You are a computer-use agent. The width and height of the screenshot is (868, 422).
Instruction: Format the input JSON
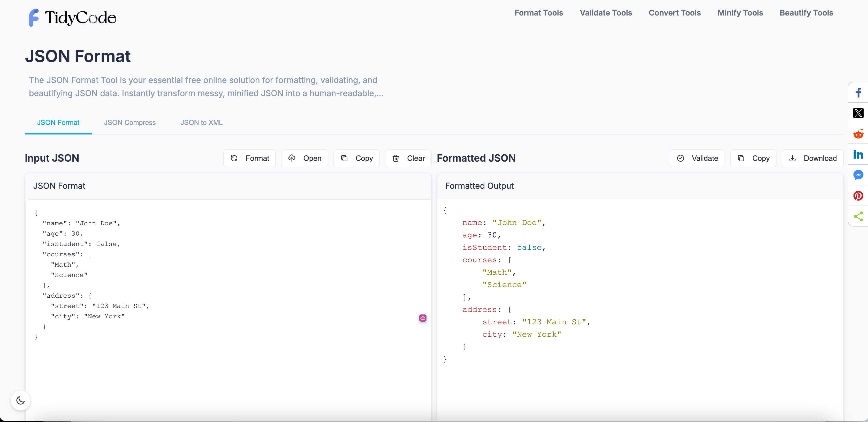[x=249, y=158]
